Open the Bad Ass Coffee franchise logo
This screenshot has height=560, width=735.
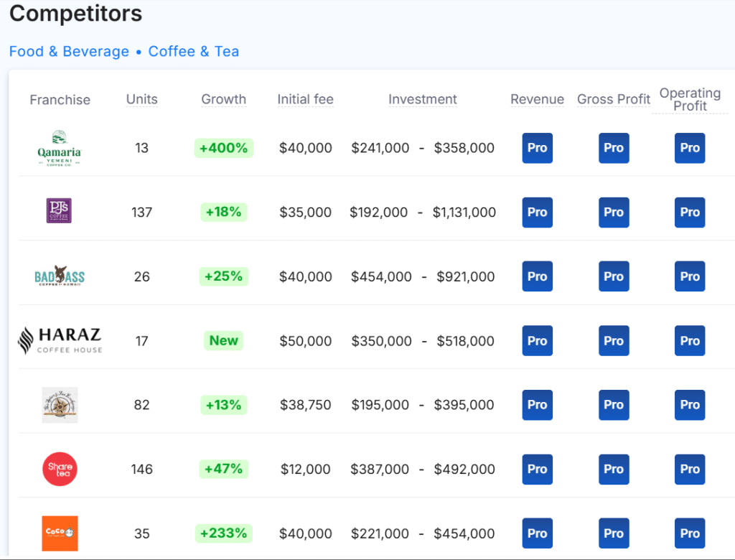60,276
